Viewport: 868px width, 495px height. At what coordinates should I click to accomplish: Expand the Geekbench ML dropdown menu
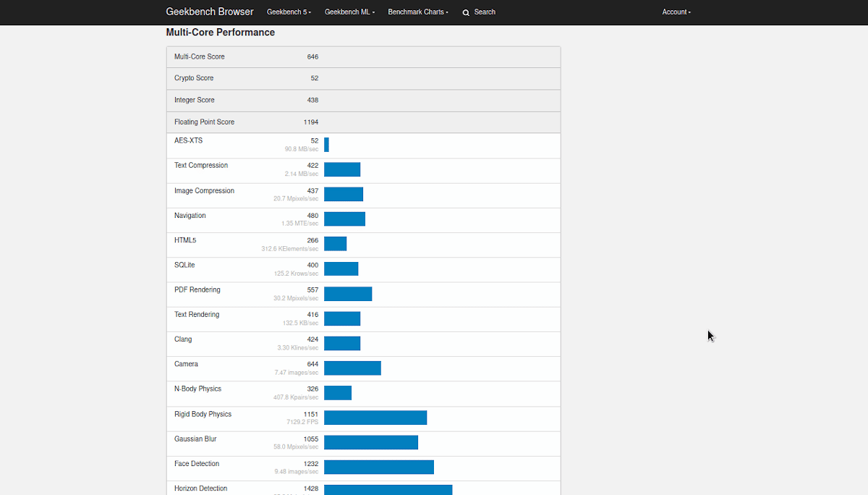coord(350,12)
